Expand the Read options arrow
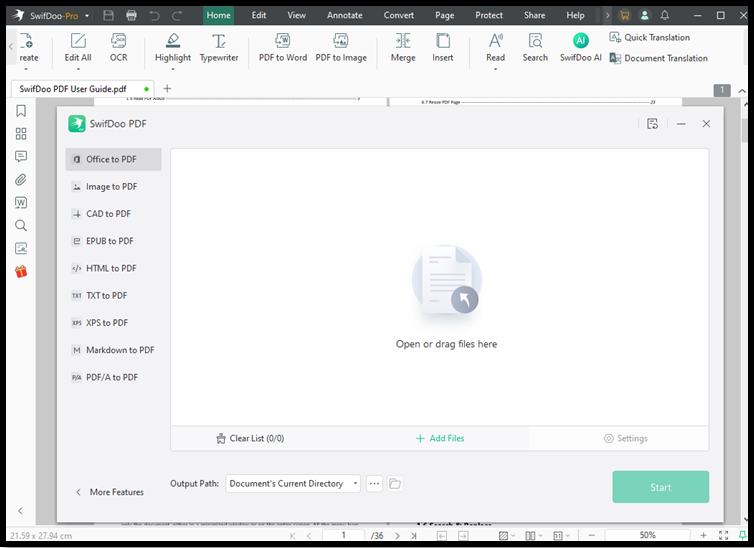754x548 pixels. (495, 69)
